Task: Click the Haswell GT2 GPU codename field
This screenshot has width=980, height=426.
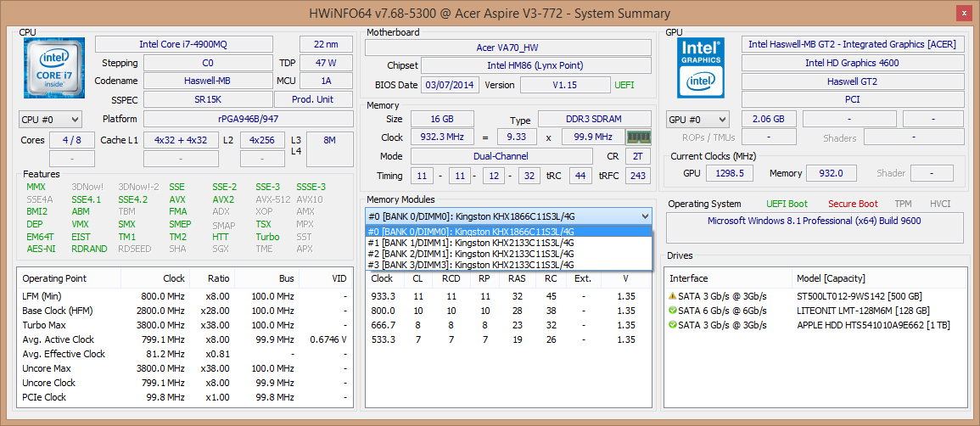Action: pyautogui.click(x=852, y=81)
